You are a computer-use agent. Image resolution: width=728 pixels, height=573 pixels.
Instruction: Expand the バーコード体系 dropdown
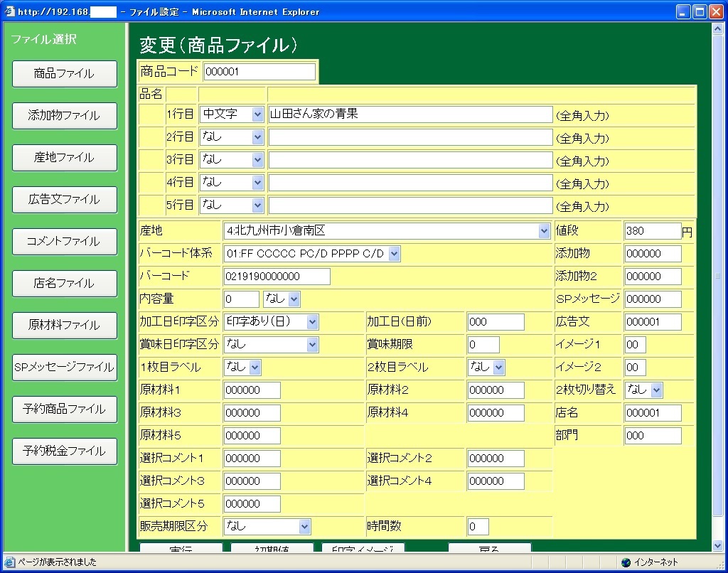tap(312, 254)
